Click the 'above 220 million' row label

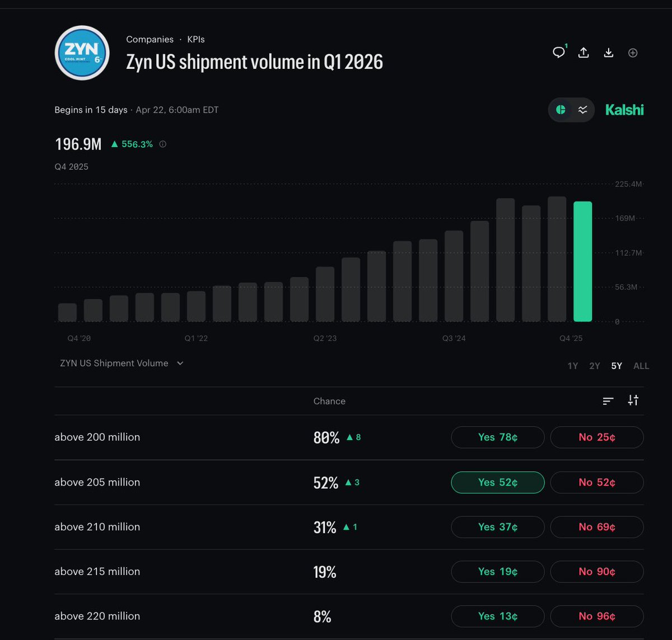click(97, 616)
